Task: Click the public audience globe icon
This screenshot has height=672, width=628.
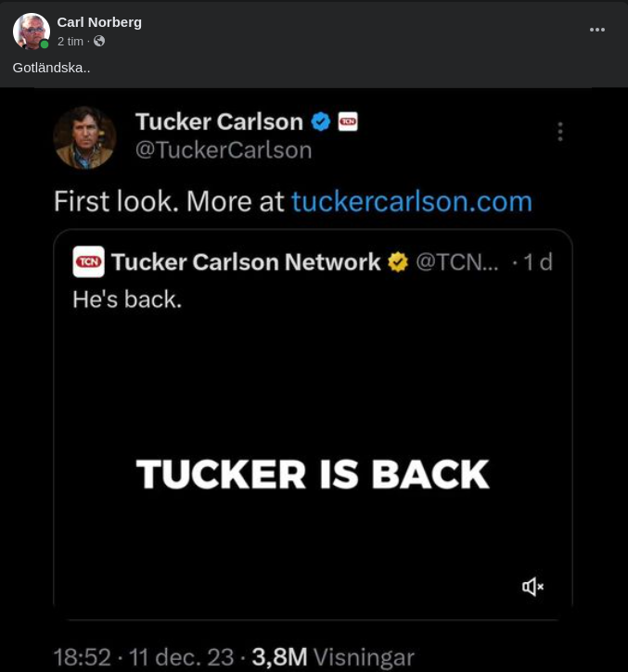Action: (99, 42)
